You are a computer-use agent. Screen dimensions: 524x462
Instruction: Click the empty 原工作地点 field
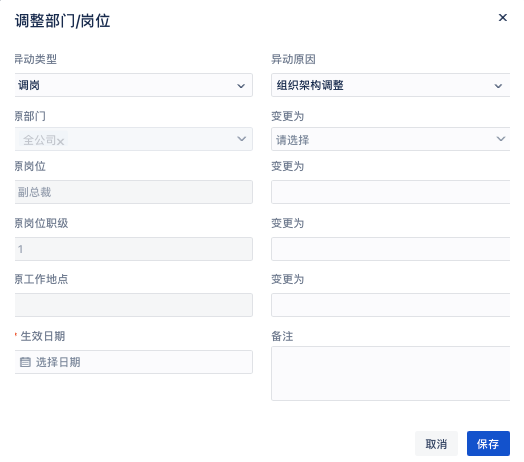pyautogui.click(x=134, y=305)
